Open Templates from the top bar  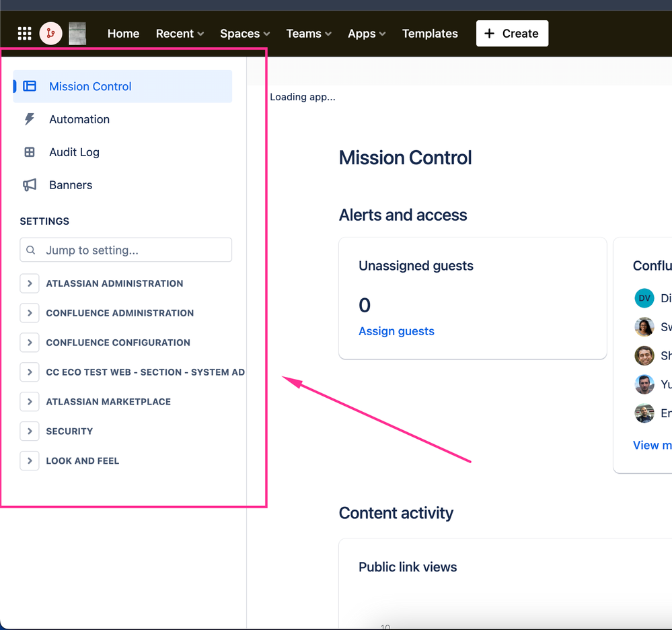coord(430,34)
